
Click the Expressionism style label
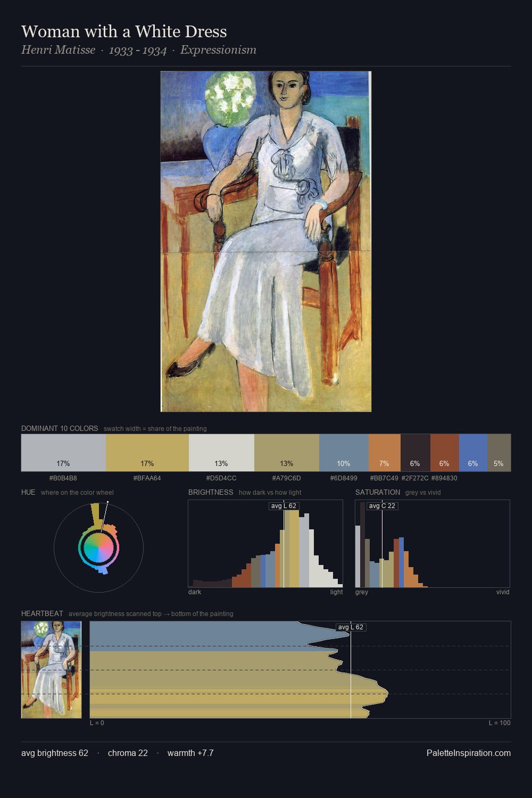pyautogui.click(x=218, y=50)
